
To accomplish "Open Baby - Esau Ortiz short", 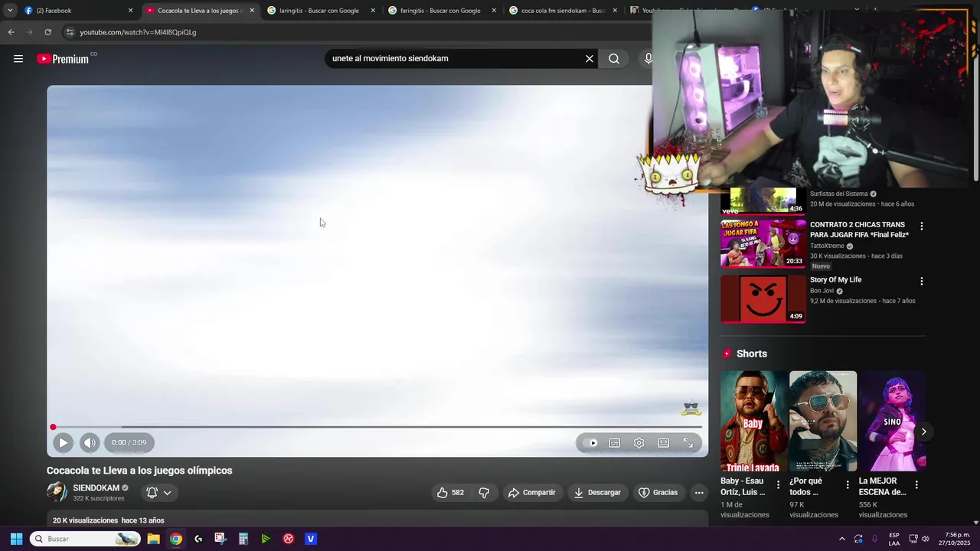I will coord(754,421).
